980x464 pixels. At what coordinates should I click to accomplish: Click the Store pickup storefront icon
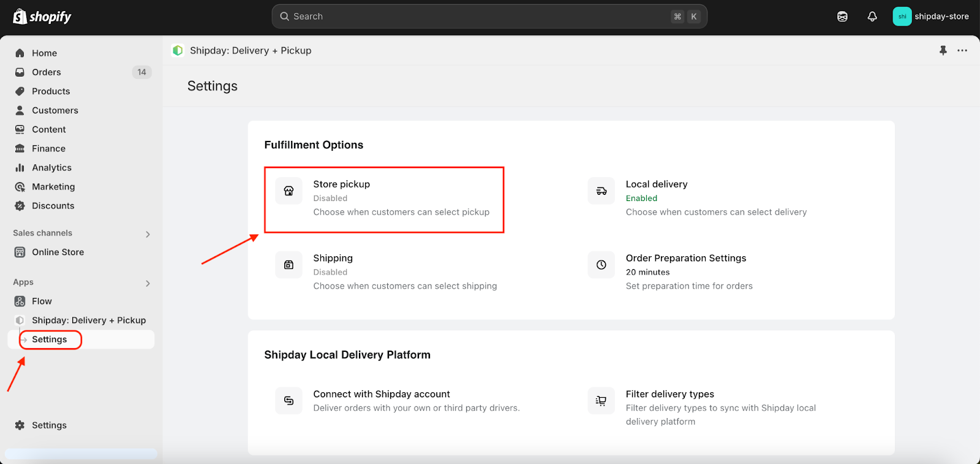coord(288,191)
